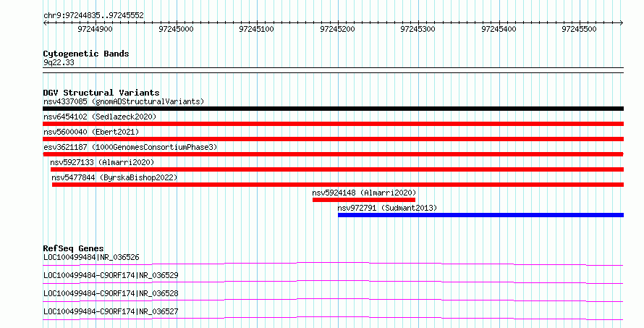Click the chr9:97244835..97245552 region label
The width and height of the screenshot is (644, 328).
(x=93, y=16)
